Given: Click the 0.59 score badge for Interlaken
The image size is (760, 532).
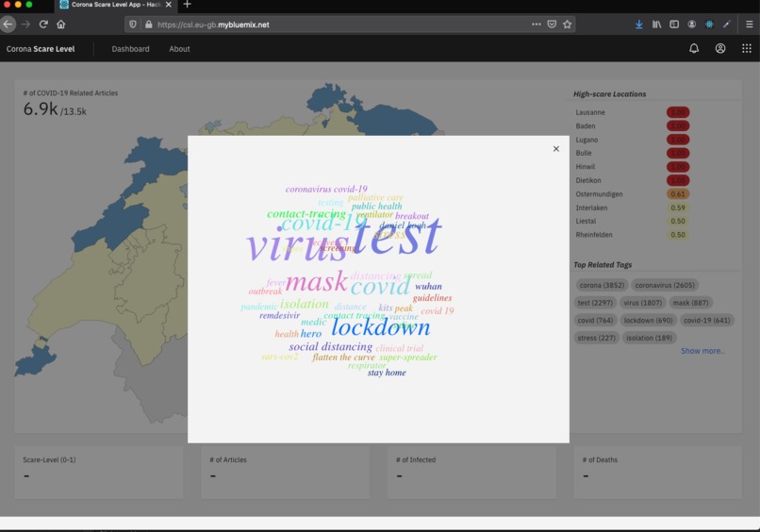Looking at the screenshot, I should (x=678, y=208).
